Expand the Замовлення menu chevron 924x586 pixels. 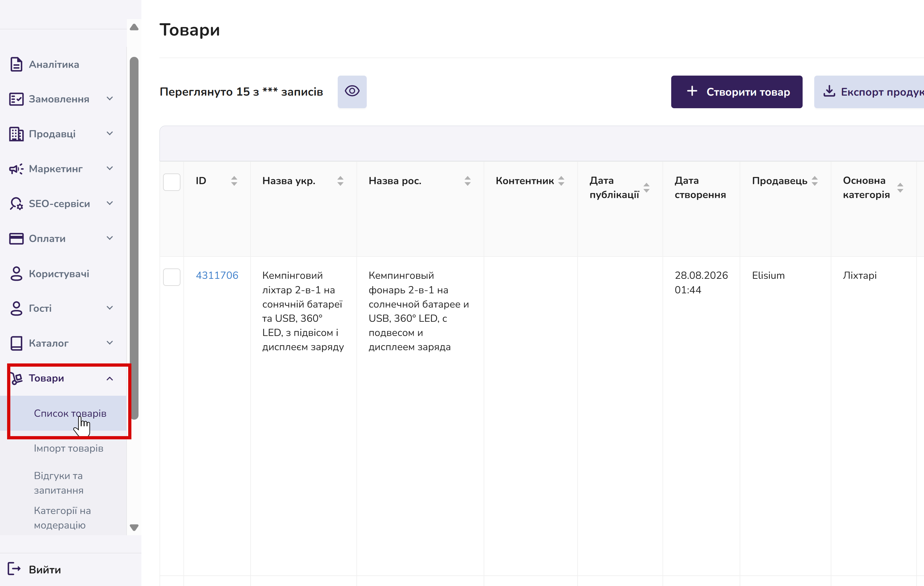(110, 99)
